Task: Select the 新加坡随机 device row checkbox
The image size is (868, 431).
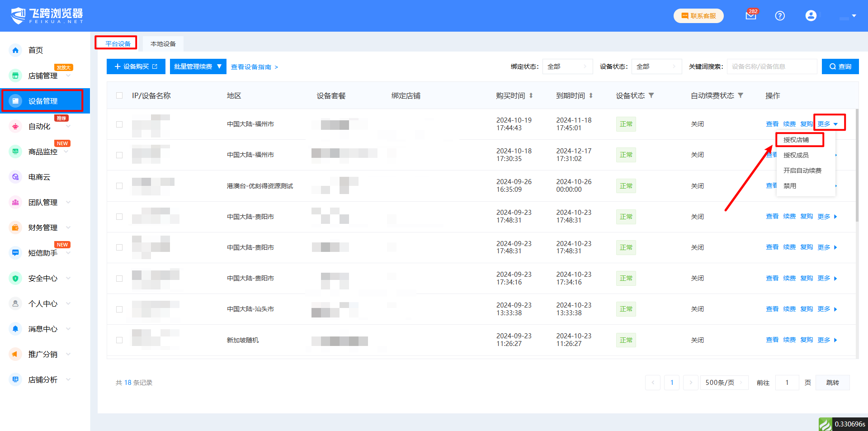Action: tap(119, 340)
